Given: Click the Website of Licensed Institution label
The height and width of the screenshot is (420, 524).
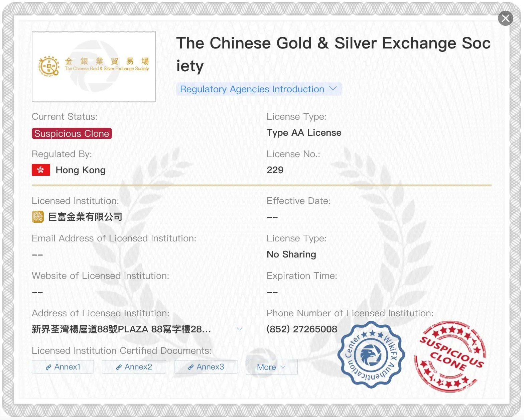Looking at the screenshot, I should click(101, 276).
